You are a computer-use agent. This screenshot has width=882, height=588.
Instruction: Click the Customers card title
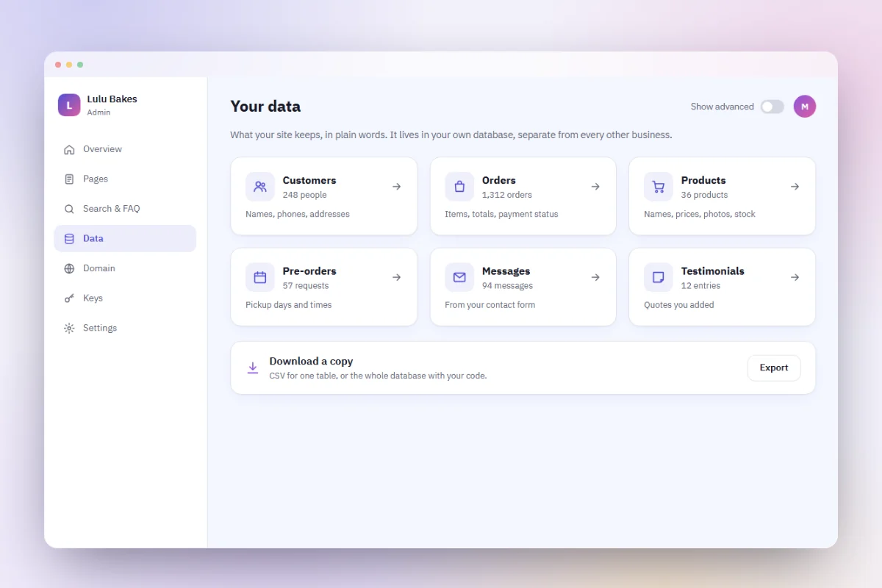pyautogui.click(x=309, y=180)
